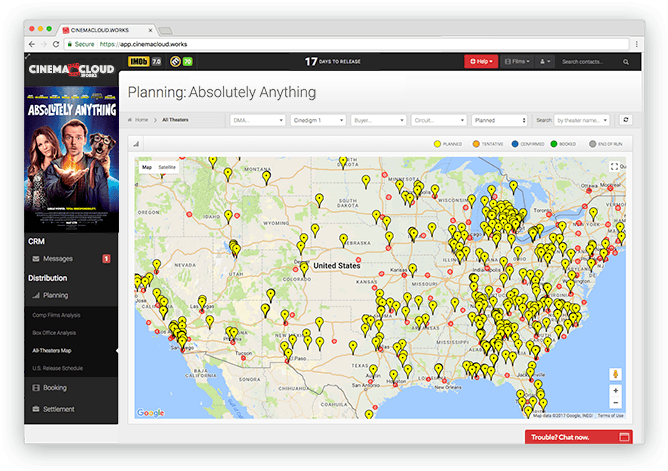The width and height of the screenshot is (668, 471).
Task: Zoom out on the map
Action: [x=615, y=403]
